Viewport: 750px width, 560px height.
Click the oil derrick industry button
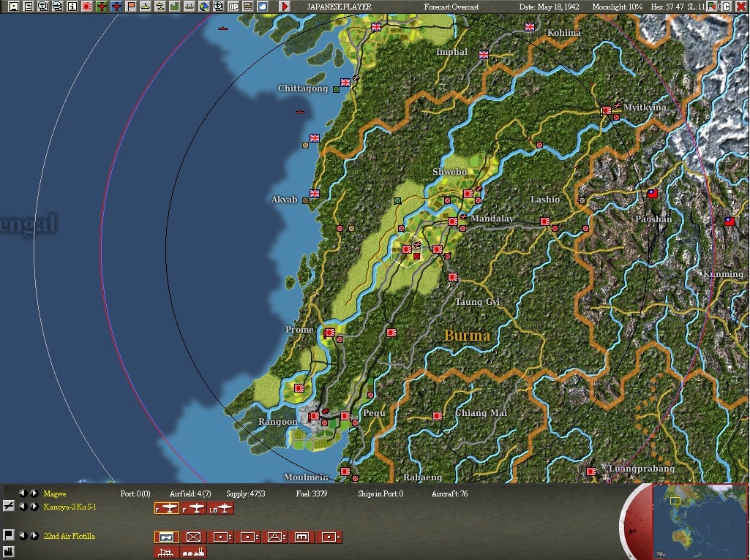coord(166,552)
